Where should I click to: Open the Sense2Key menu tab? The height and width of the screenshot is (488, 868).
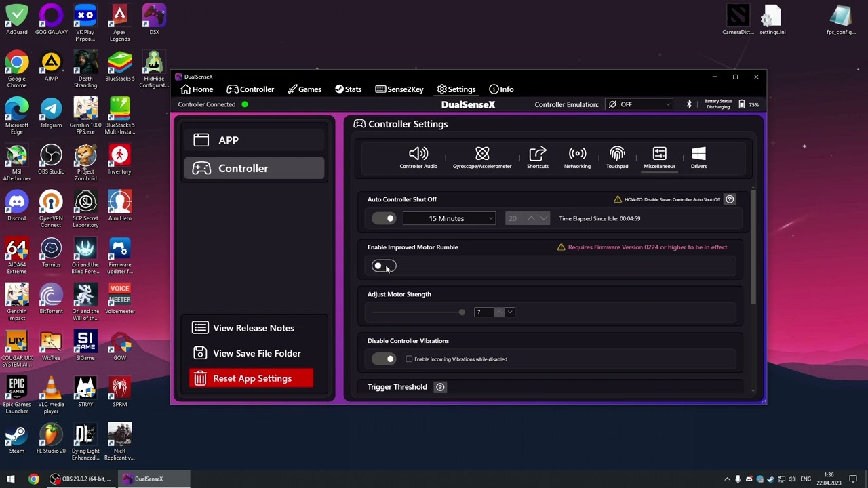tap(399, 89)
